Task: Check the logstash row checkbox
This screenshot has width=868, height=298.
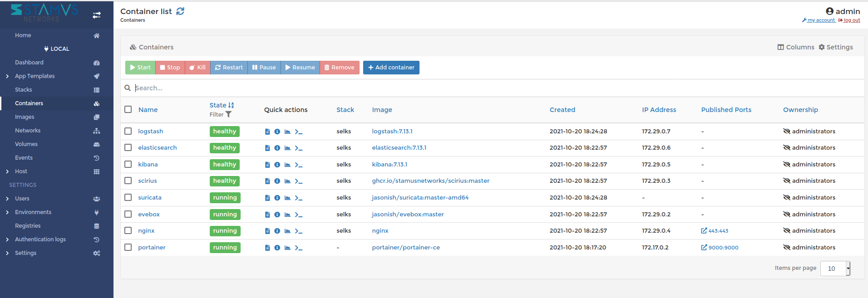Action: tap(128, 131)
